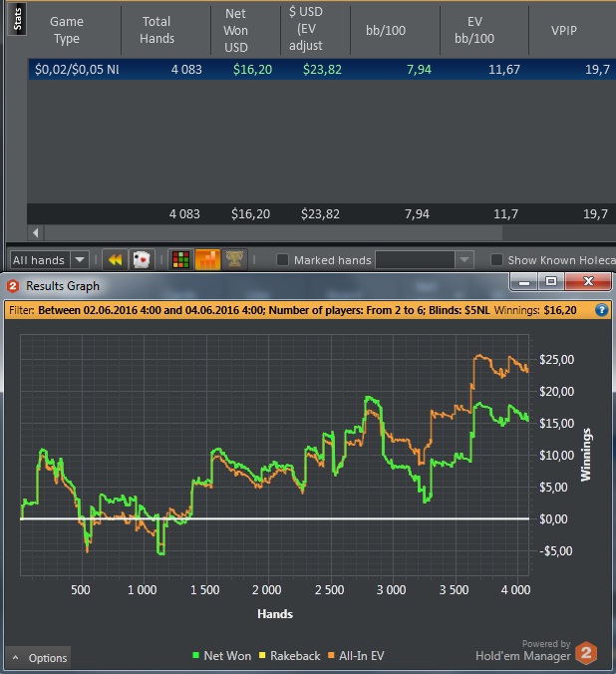Click the trophy icon in toolbar
Image resolution: width=616 pixels, height=674 pixels.
234,260
